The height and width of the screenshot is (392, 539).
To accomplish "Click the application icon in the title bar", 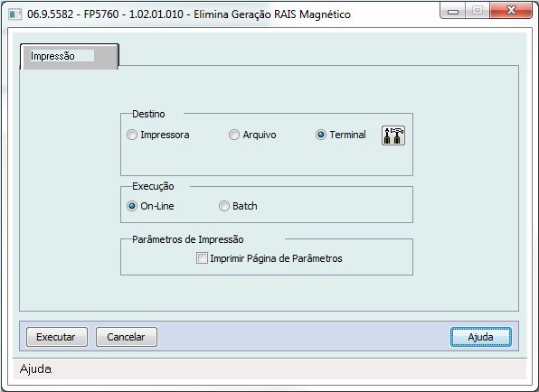I will click(x=14, y=14).
